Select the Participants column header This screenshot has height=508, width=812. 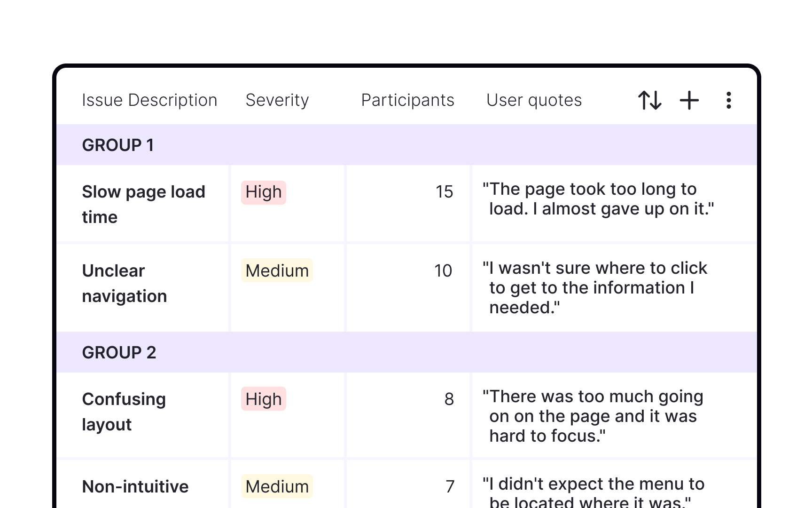tap(407, 100)
